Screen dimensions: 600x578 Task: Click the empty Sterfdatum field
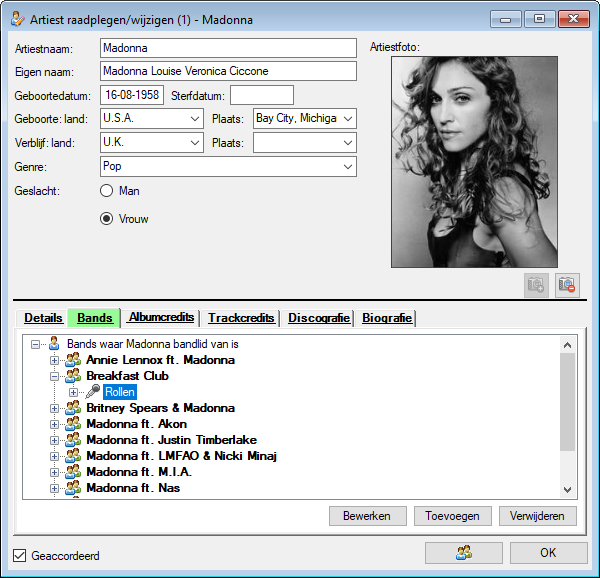pyautogui.click(x=262, y=95)
